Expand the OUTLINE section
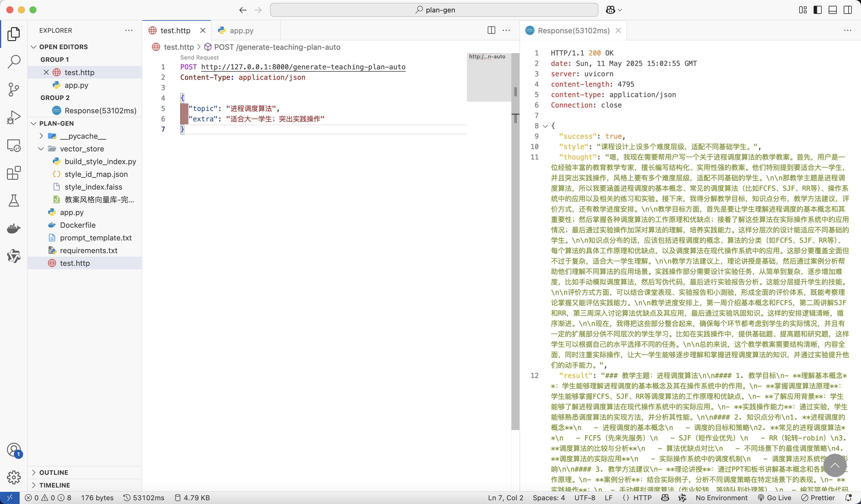 click(54, 472)
